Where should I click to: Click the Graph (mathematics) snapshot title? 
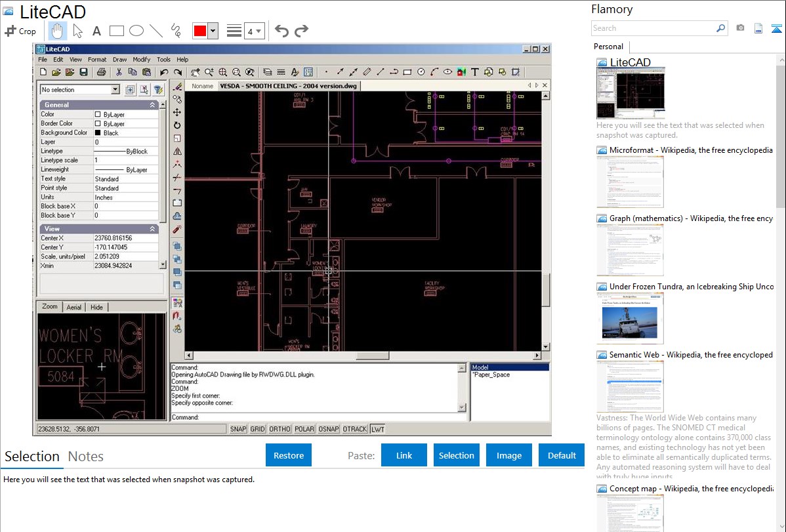point(691,218)
